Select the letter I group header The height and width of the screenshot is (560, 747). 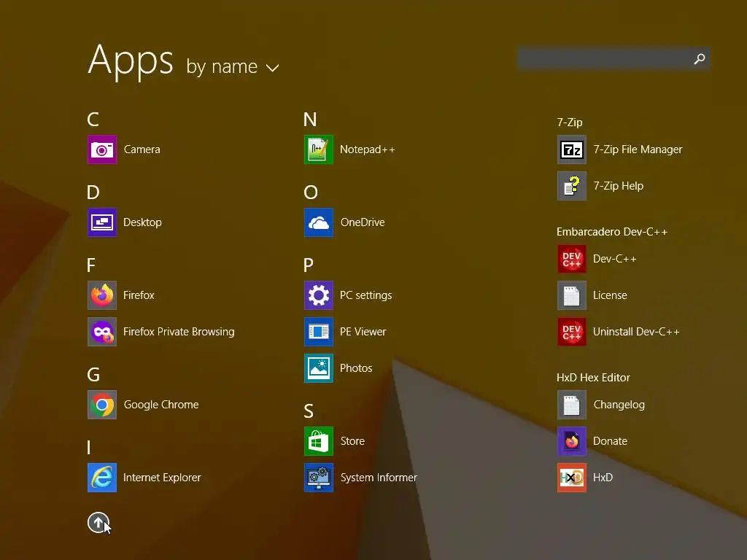pyautogui.click(x=88, y=447)
